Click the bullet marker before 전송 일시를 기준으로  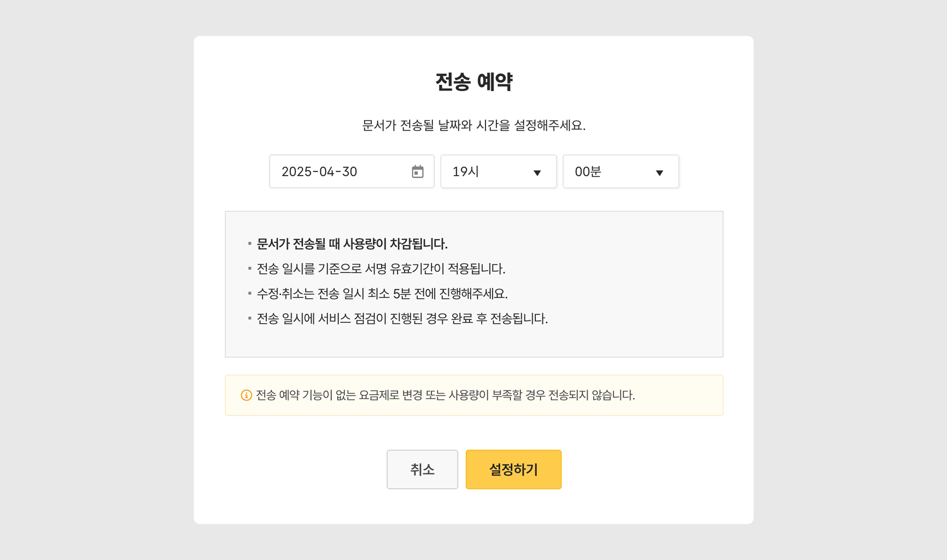tap(250, 268)
